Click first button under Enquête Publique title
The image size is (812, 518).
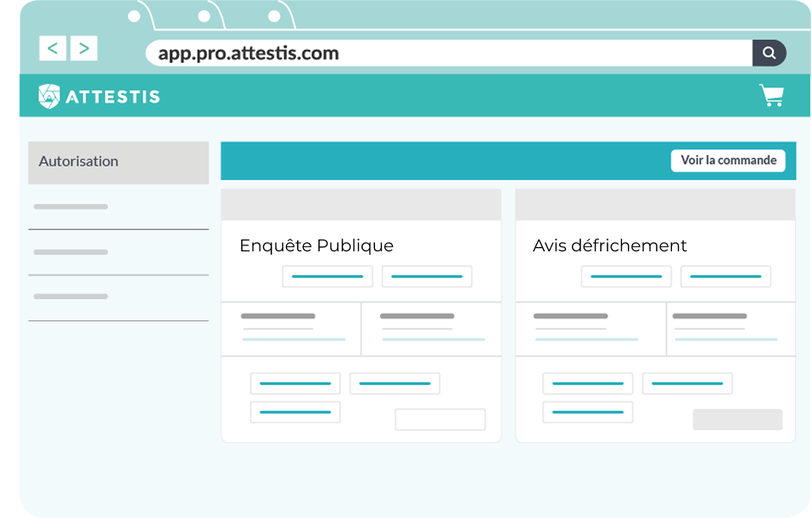tap(328, 277)
